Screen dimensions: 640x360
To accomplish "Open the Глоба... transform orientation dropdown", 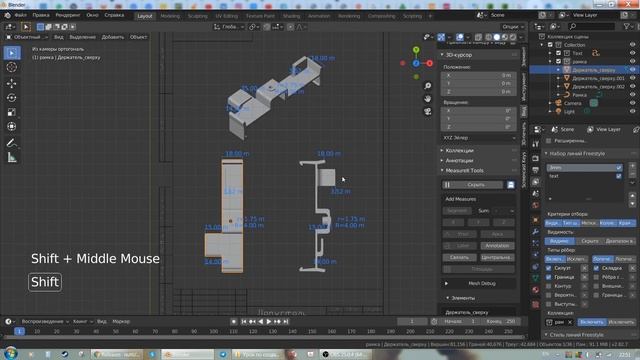I will coord(229,27).
